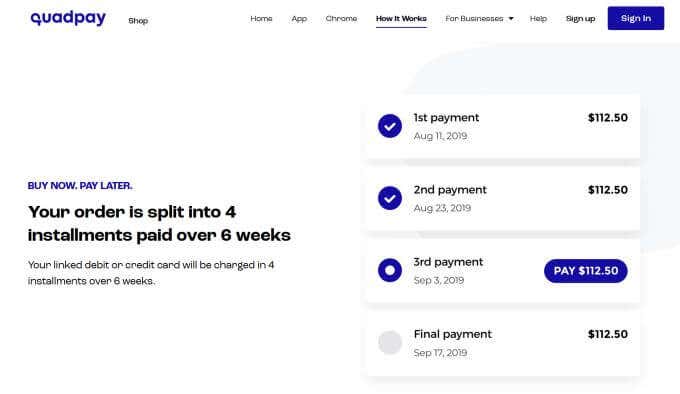Select the 1st payment card
This screenshot has height=394, width=680.
coord(503,126)
